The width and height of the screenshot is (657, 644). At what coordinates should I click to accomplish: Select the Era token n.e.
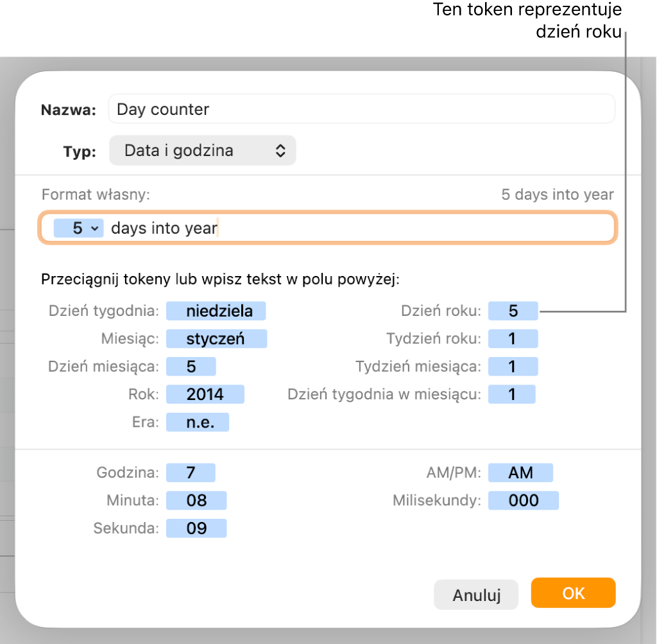coord(198,422)
